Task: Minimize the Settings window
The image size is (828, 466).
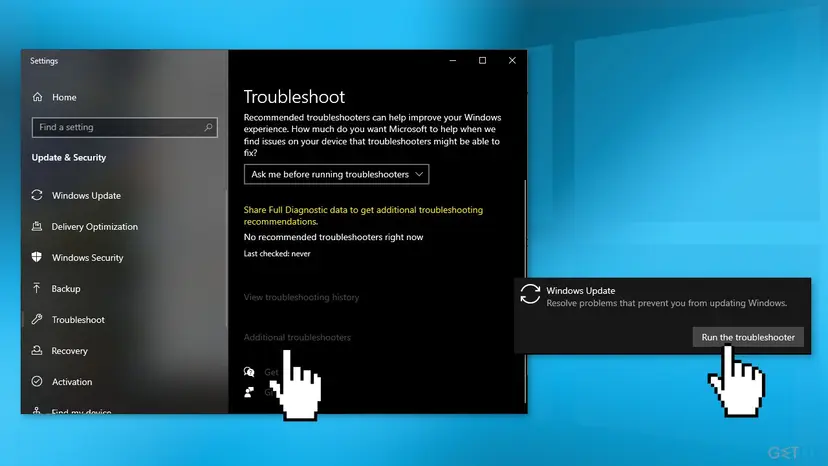Action: coord(453,60)
